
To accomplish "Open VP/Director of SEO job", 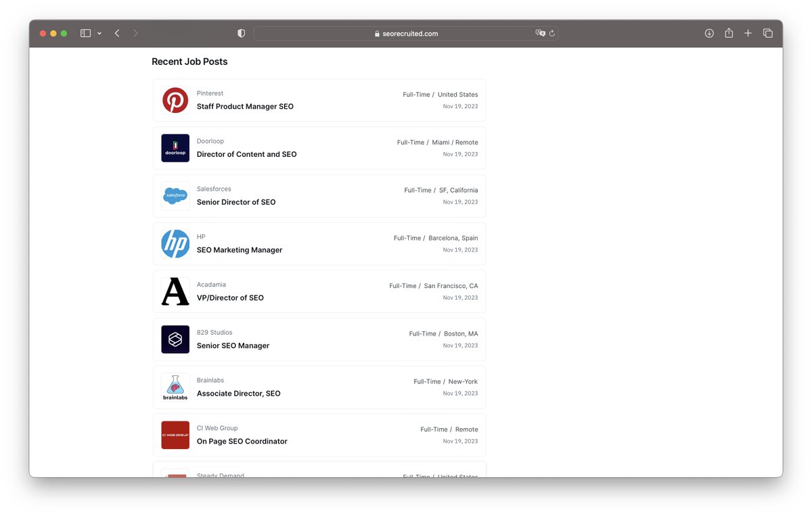I will [230, 298].
